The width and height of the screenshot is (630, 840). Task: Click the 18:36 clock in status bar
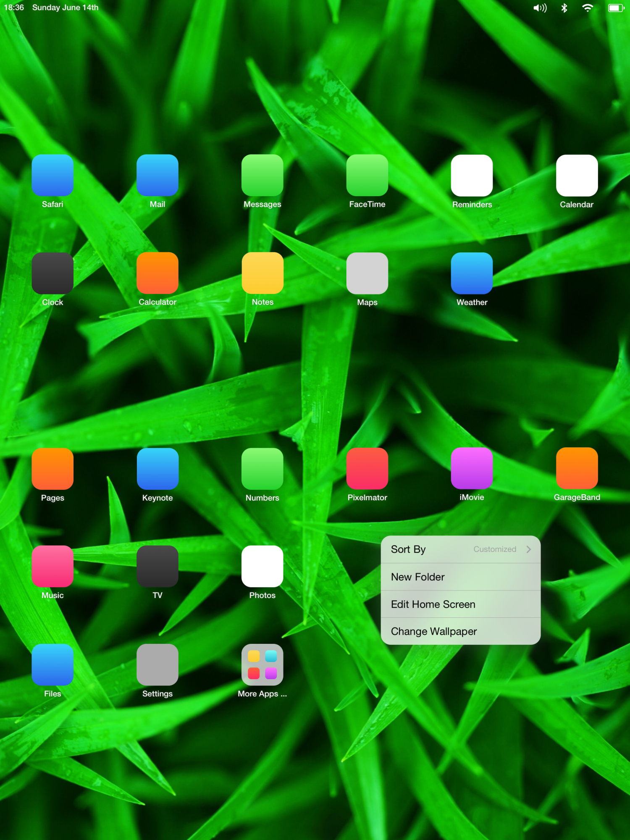[x=14, y=8]
